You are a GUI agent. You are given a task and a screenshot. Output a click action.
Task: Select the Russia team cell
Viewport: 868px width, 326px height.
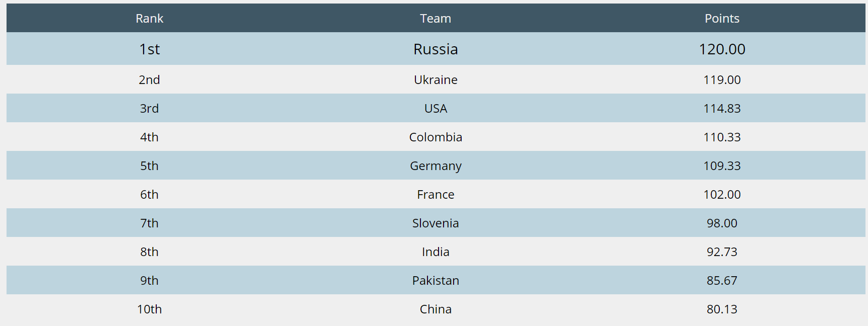pos(436,49)
